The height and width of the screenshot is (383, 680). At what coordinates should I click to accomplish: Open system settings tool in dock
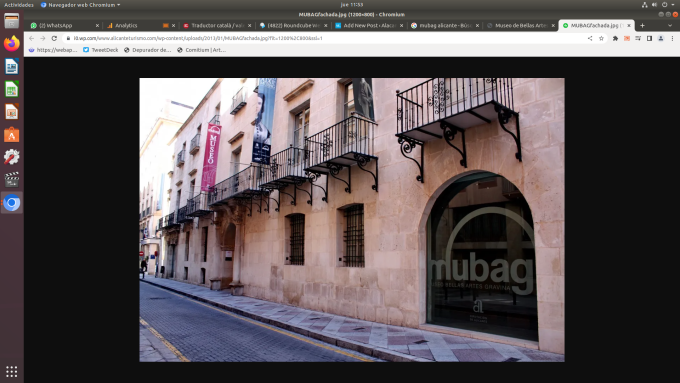coord(12,157)
